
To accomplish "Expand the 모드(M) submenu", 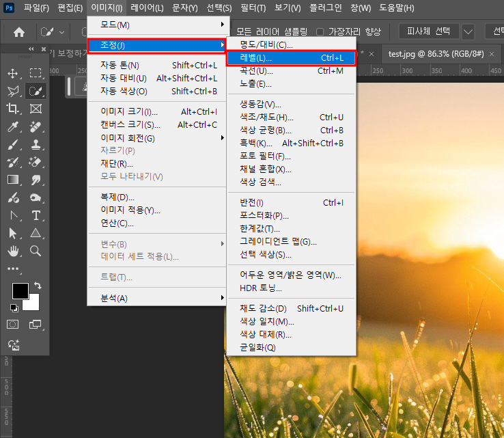I will coord(157,25).
